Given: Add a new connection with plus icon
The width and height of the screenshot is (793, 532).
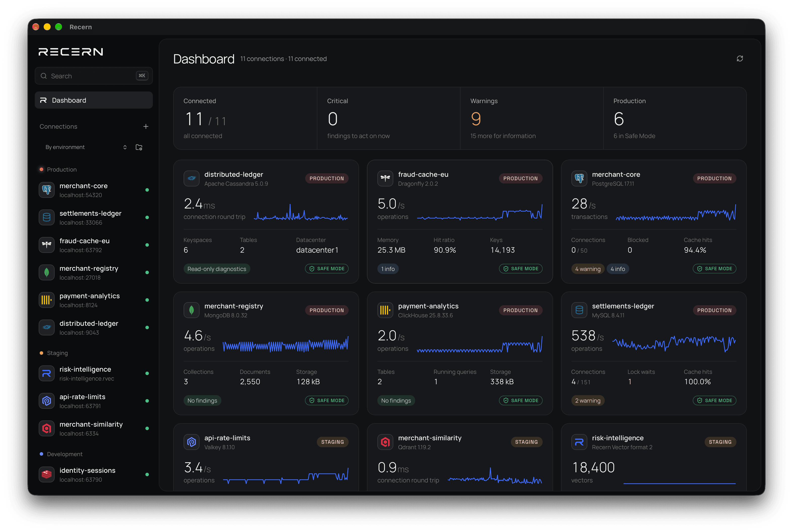Looking at the screenshot, I should 146,126.
